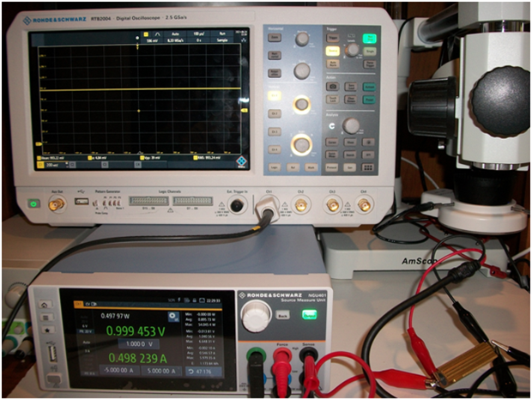Toggle the green NGU401 Output key

click(309, 314)
